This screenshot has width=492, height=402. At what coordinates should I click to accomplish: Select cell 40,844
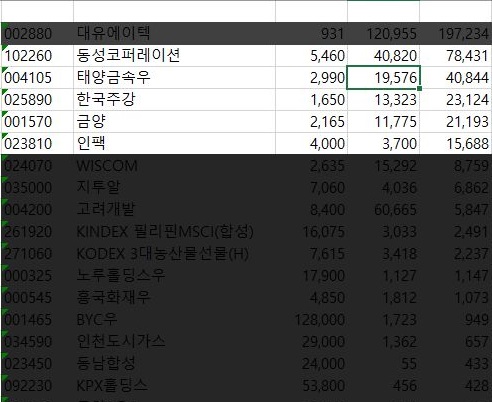(456, 78)
